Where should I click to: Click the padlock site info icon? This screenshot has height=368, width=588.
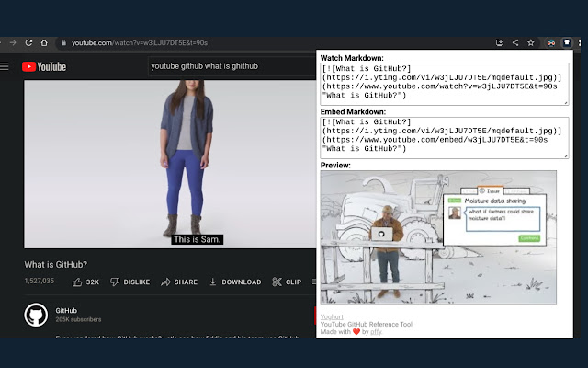pos(63,43)
